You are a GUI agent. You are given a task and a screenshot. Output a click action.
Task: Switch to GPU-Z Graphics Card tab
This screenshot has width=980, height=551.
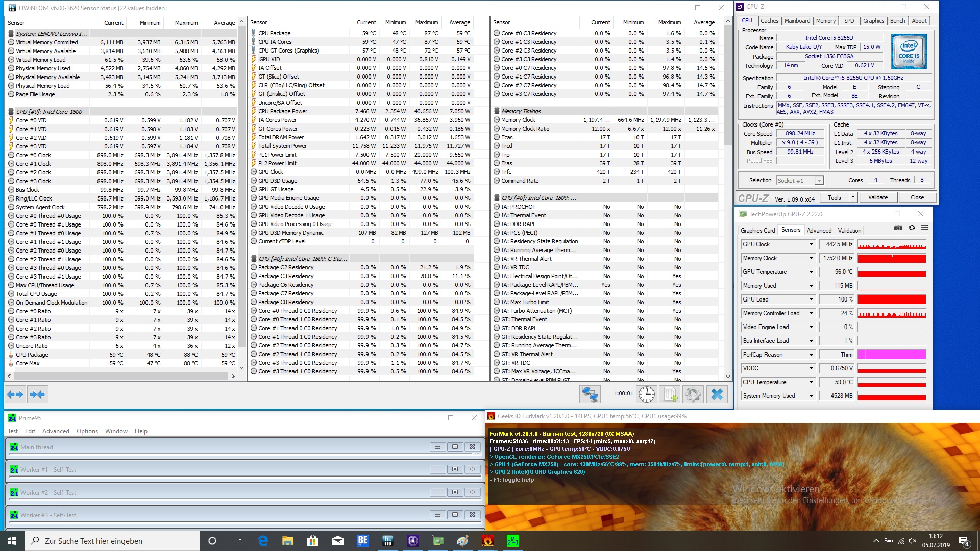coord(757,231)
